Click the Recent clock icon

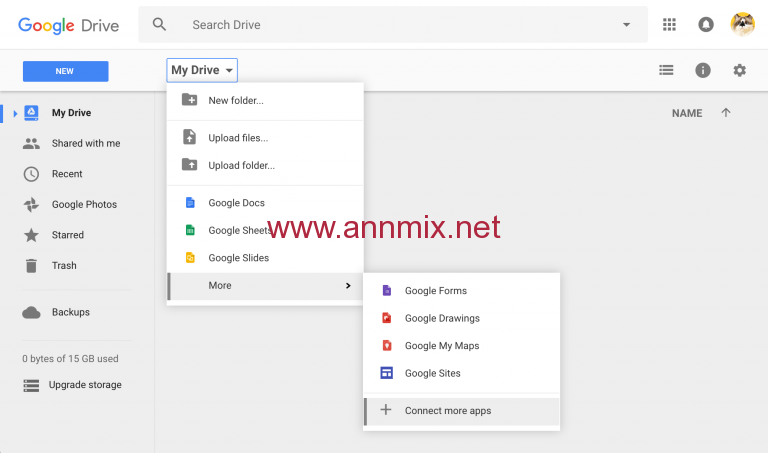tap(31, 174)
